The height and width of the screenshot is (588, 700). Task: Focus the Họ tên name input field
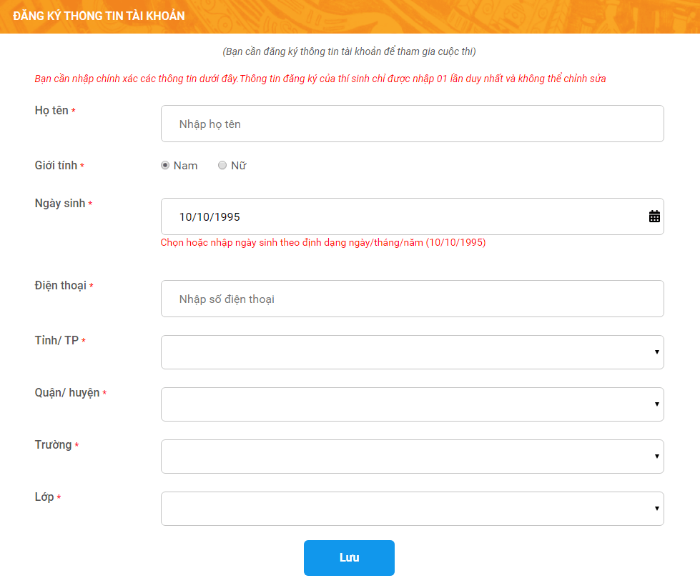[x=412, y=124]
